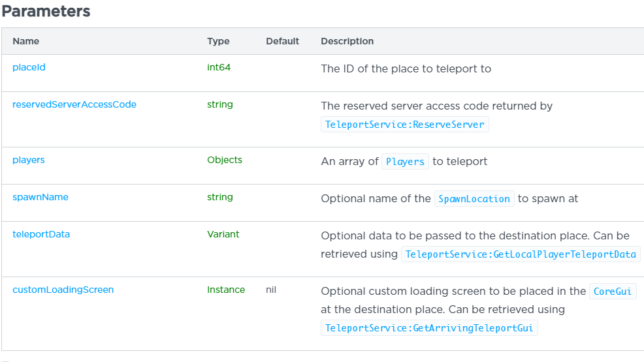Open the customLoadingScreen parameter link
644x362 pixels.
tap(63, 290)
